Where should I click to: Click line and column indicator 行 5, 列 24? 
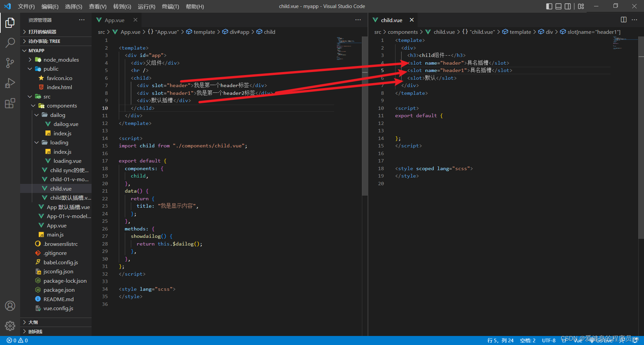[x=500, y=340]
